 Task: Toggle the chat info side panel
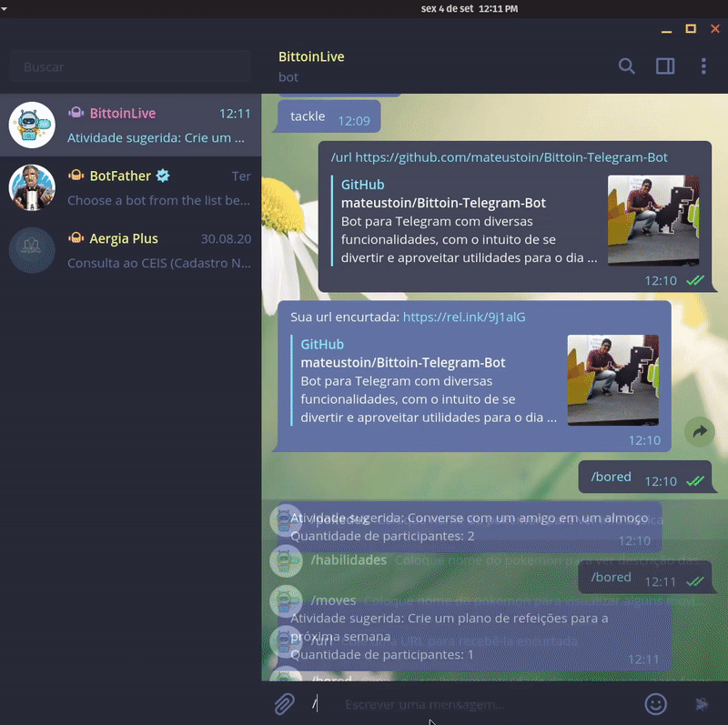[x=665, y=65]
